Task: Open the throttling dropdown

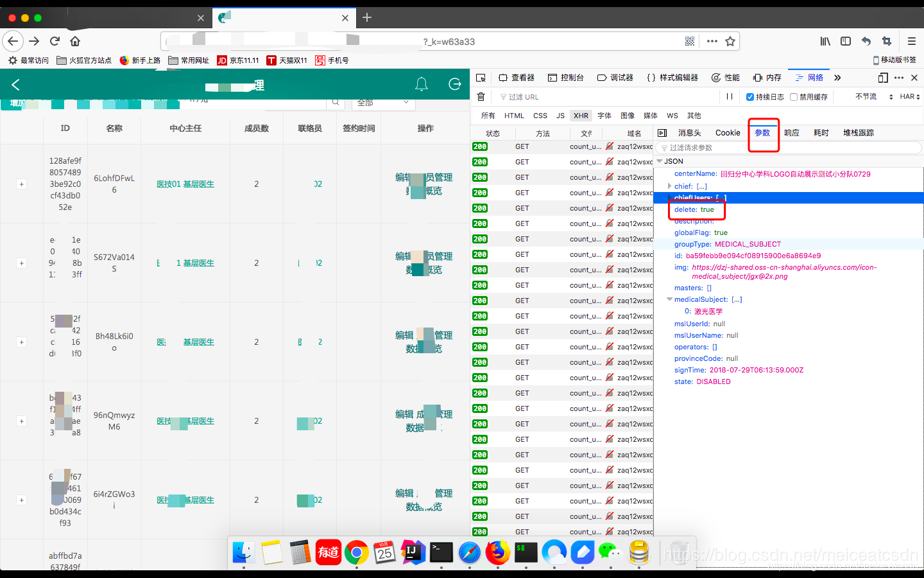Action: 874,96
